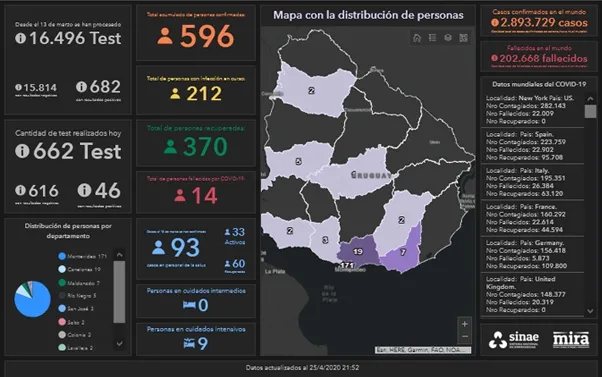Toggle Canelones 19 legend entry
The height and width of the screenshot is (377, 602).
tap(79, 269)
